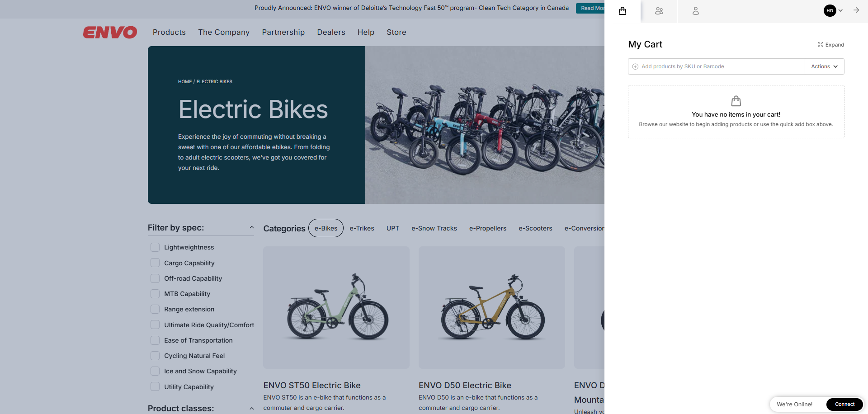Open The Company menu
Image resolution: width=868 pixels, height=414 pixels.
pyautogui.click(x=224, y=32)
